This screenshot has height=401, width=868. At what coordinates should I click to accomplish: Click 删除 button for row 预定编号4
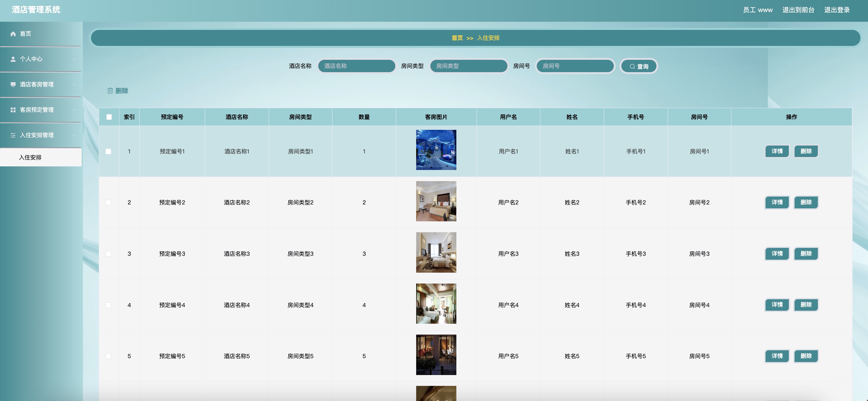(x=806, y=305)
